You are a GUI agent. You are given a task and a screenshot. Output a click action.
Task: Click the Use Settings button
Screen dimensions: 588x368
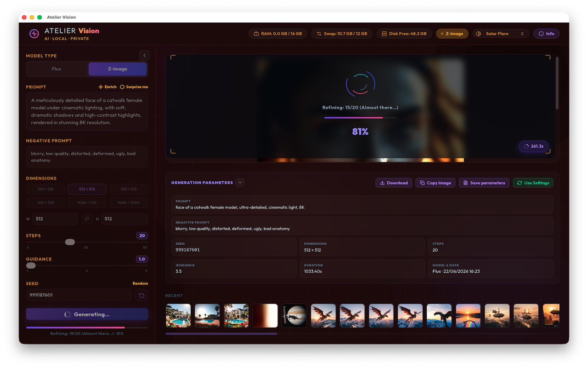point(533,183)
